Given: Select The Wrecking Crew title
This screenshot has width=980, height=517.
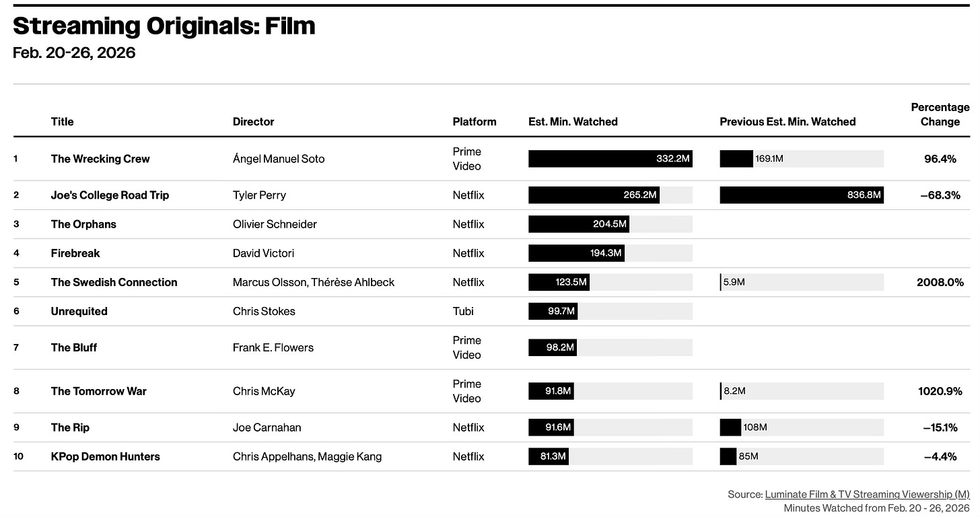Looking at the screenshot, I should tap(100, 159).
